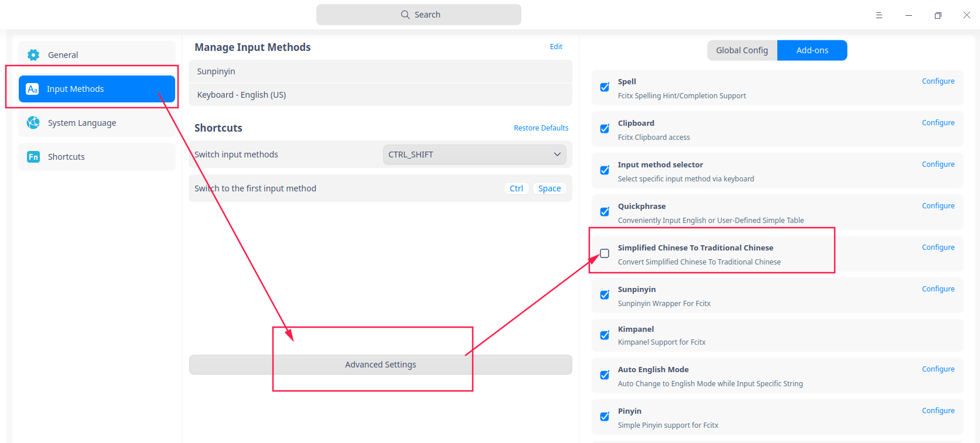This screenshot has width=980, height=443.
Task: Disable the Quickphrase add-on
Action: tap(605, 212)
